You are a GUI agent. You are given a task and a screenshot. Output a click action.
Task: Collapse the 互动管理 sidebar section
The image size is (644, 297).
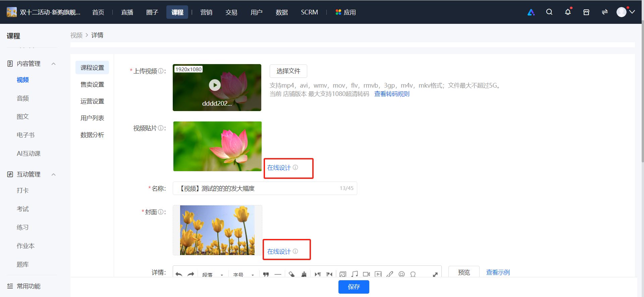pyautogui.click(x=53, y=175)
